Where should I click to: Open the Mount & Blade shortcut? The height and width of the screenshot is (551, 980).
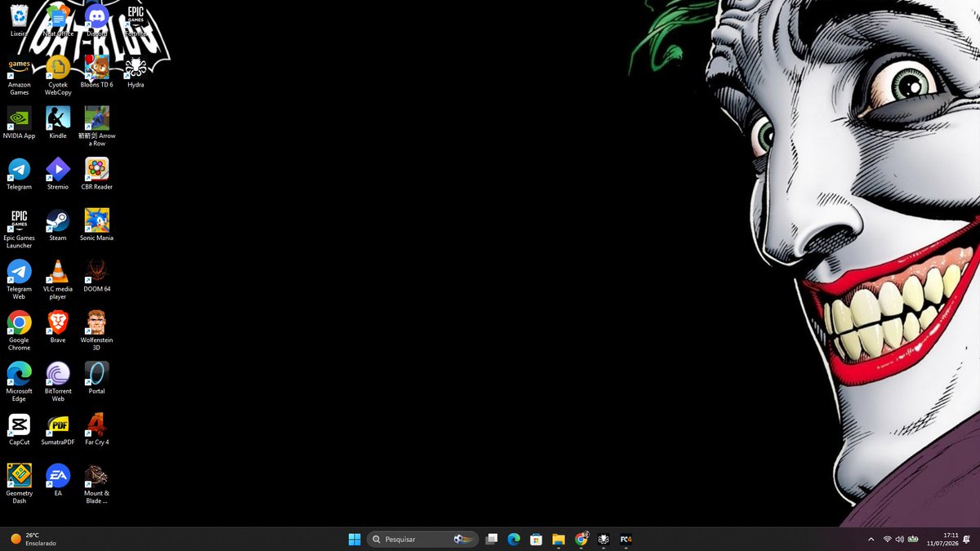[96, 484]
